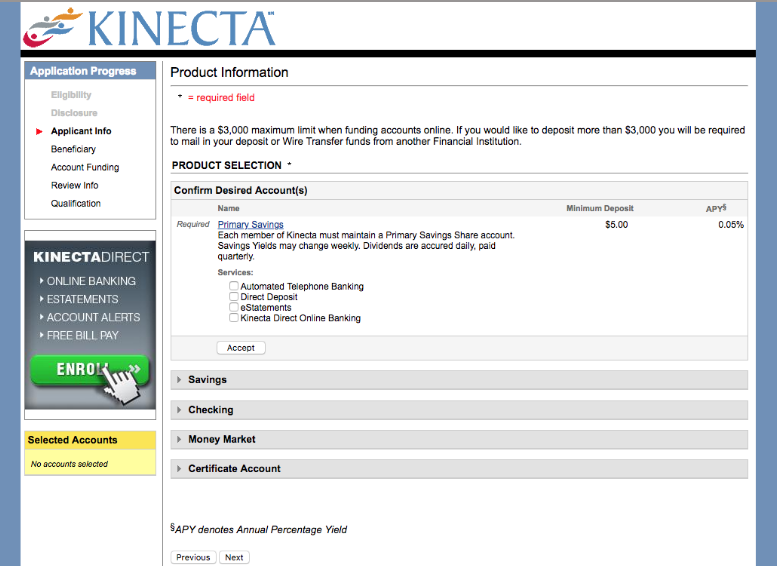Screen dimensions: 777x566
Task: Expand the Certificate Account section
Action: 459,468
